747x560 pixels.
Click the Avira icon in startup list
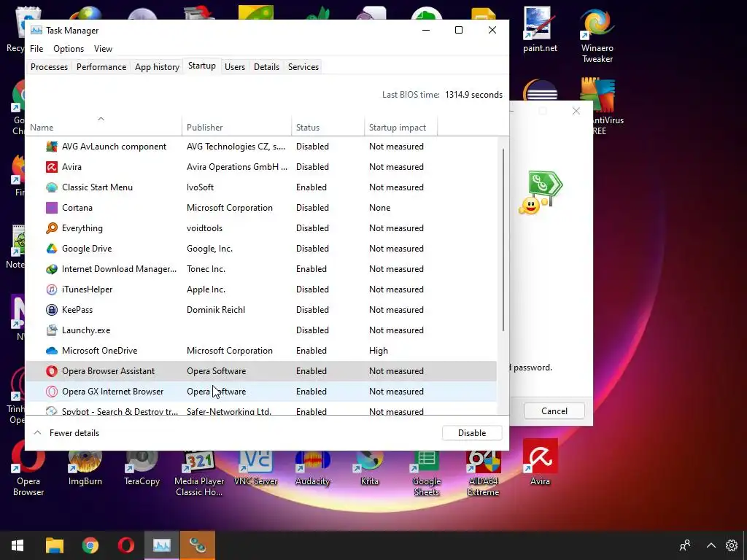point(52,167)
